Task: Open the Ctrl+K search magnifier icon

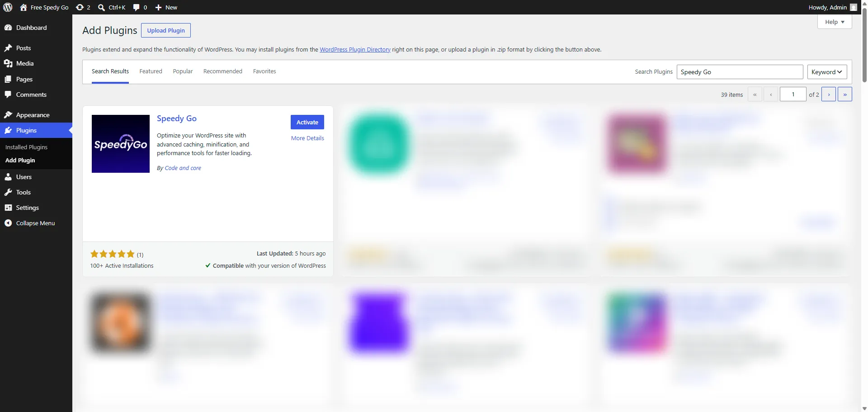Action: 101,7
